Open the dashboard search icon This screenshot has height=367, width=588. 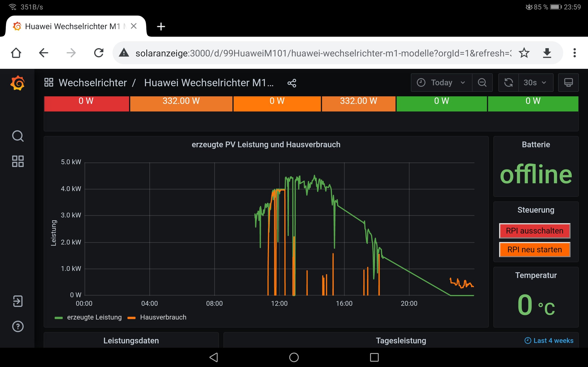coord(18,136)
